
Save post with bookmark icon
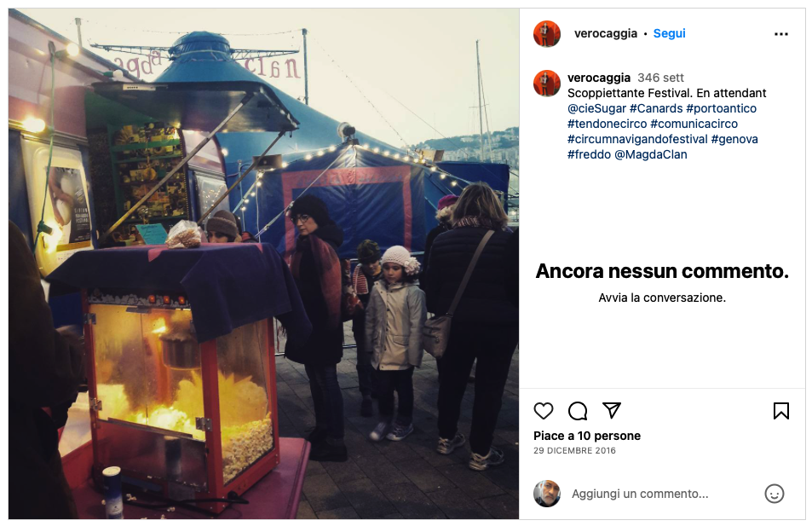pyautogui.click(x=781, y=411)
